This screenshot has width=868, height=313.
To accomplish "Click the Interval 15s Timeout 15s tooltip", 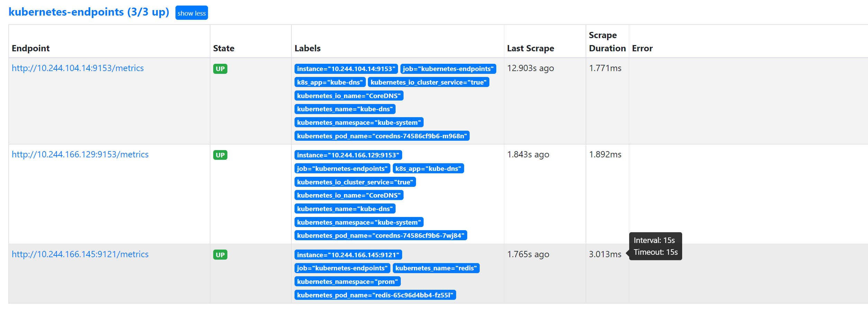I will 655,246.
